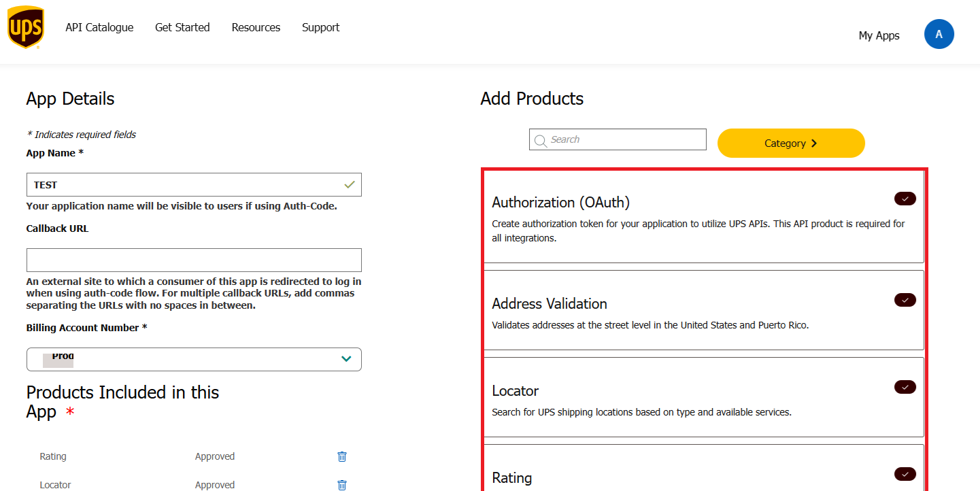Toggle the Locator product switch
Screen dimensions: 980x491
905,387
